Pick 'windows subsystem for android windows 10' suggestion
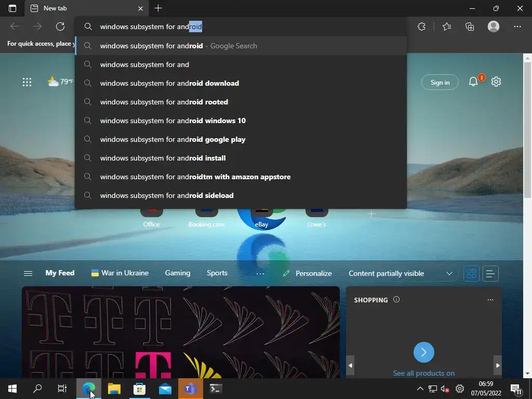 (x=241, y=121)
